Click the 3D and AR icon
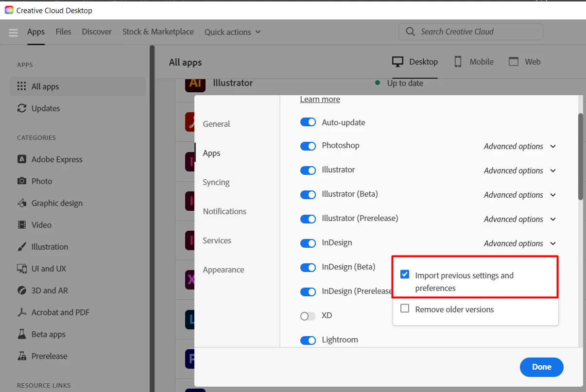Screen dimensions: 586x392 21,290
